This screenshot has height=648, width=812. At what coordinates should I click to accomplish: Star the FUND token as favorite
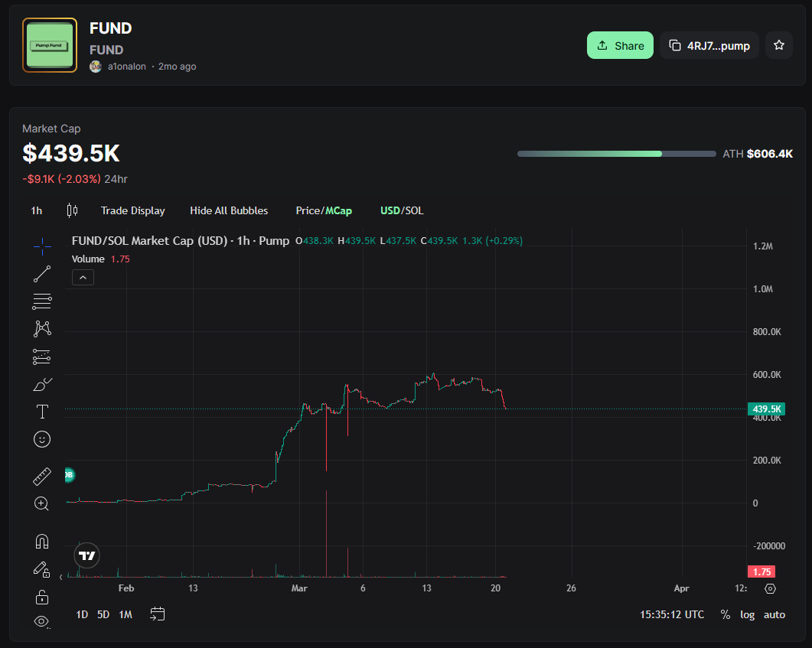(x=779, y=45)
